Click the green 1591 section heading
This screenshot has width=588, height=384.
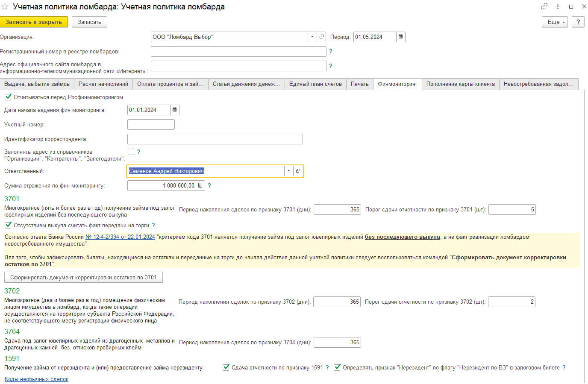tap(12, 358)
